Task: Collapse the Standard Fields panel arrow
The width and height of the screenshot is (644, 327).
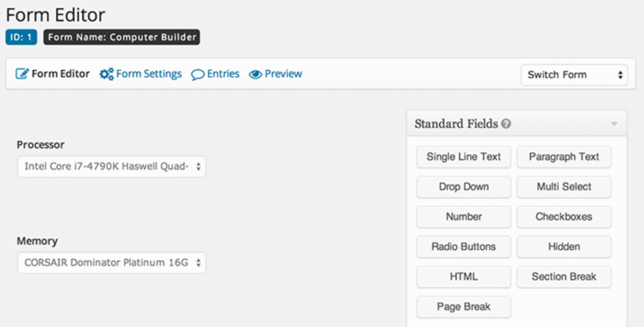Action: coord(614,124)
